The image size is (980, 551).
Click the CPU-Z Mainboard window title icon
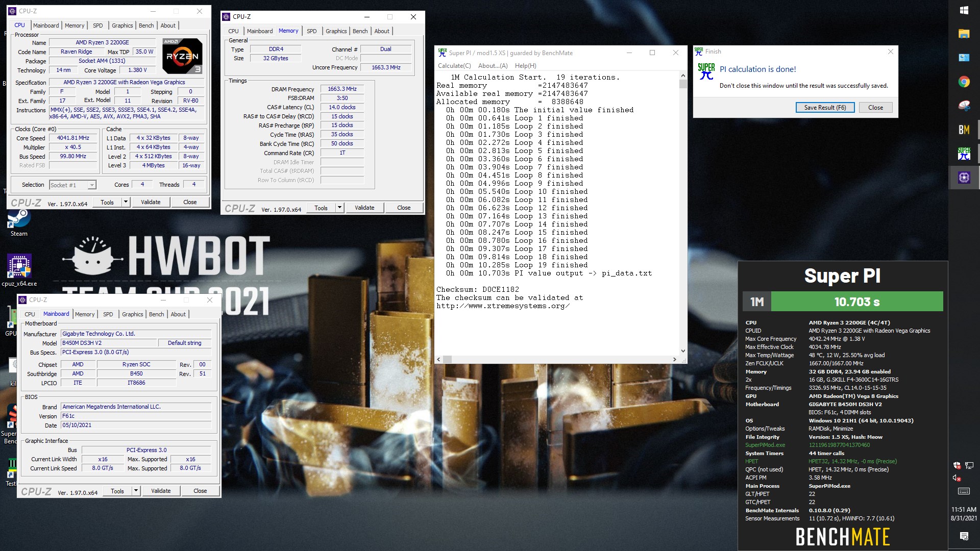tap(22, 300)
